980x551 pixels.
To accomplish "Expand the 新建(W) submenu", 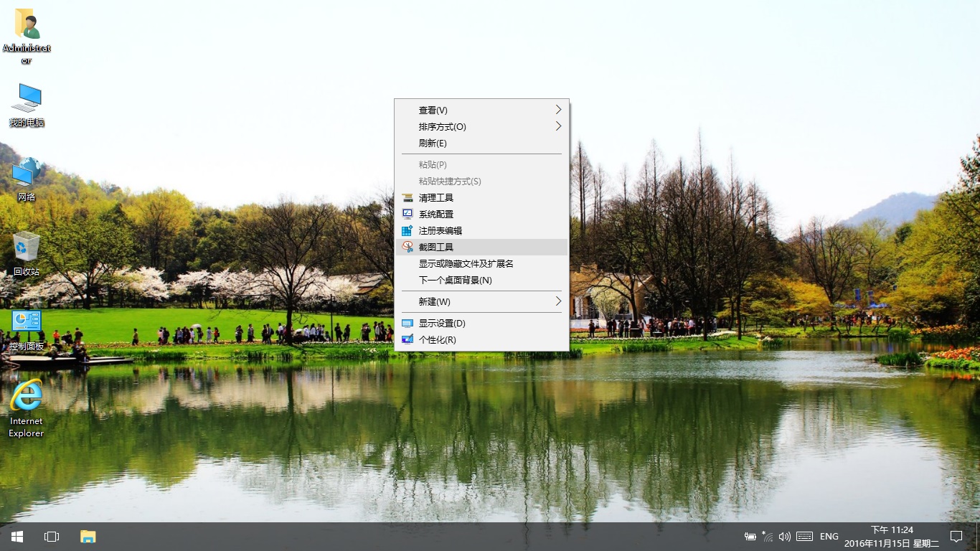I will pyautogui.click(x=482, y=301).
